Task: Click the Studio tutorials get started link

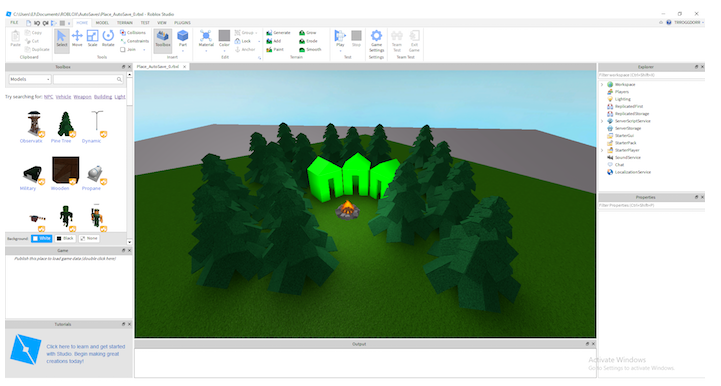Action: (86, 354)
